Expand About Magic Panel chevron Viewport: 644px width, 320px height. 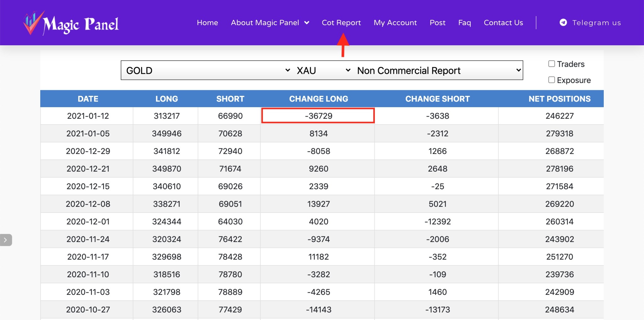coord(307,23)
